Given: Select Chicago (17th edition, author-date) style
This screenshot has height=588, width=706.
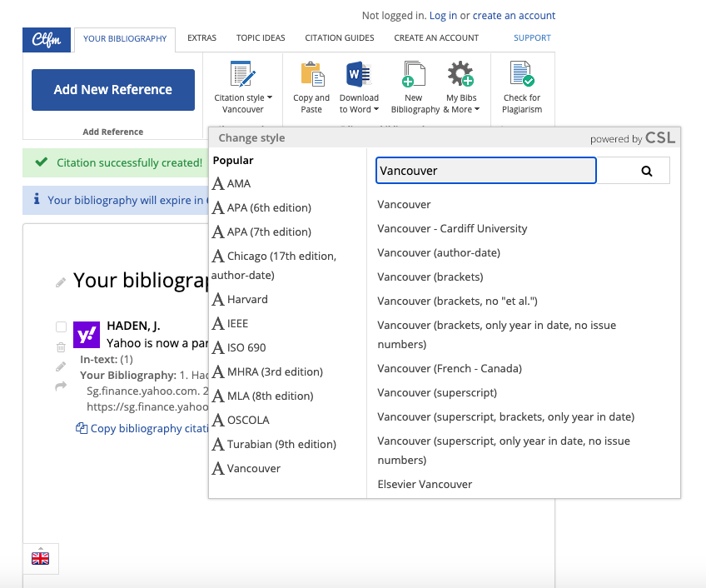Looking at the screenshot, I should 274,266.
